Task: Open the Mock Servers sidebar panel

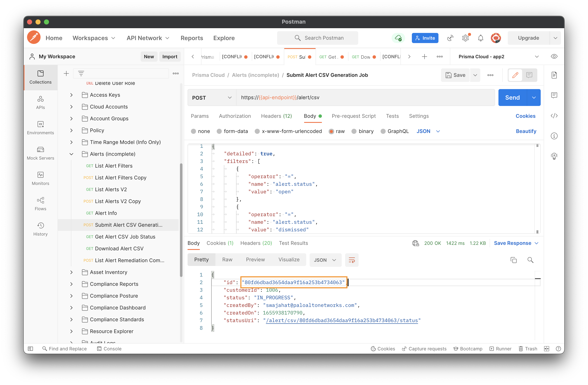Action: (x=40, y=153)
